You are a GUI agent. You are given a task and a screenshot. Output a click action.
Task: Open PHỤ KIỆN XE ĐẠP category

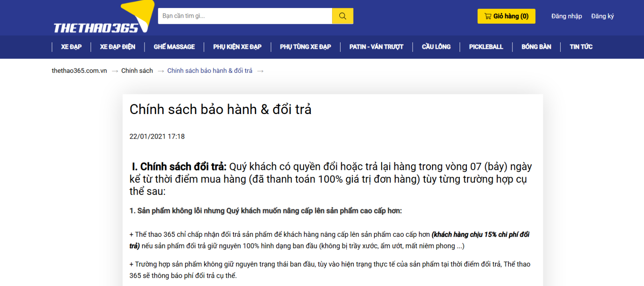coord(237,47)
